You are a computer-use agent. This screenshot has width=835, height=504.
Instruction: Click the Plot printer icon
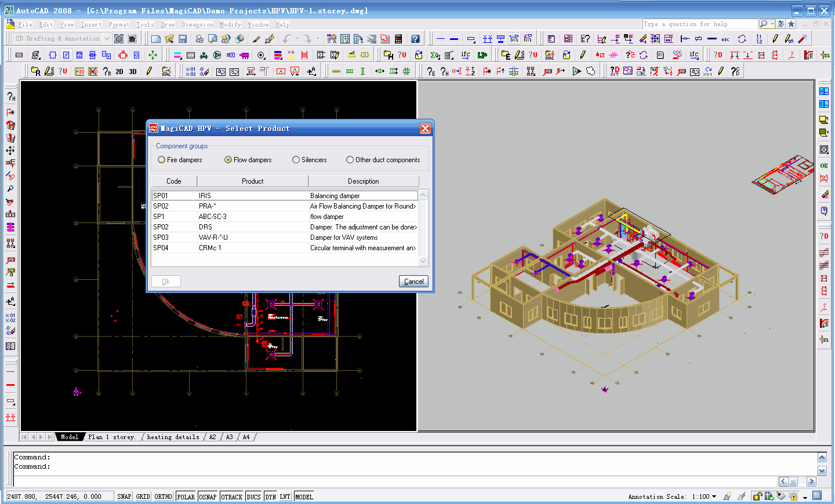[199, 39]
